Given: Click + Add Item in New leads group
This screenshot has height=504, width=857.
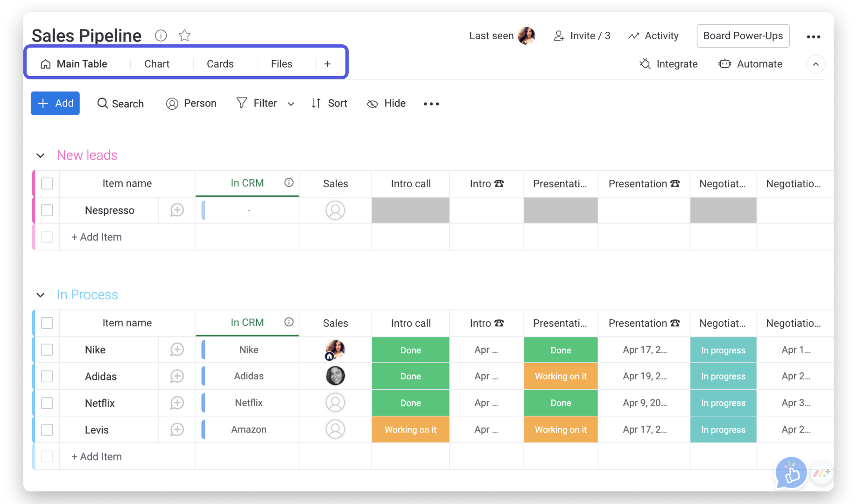Looking at the screenshot, I should coord(97,237).
